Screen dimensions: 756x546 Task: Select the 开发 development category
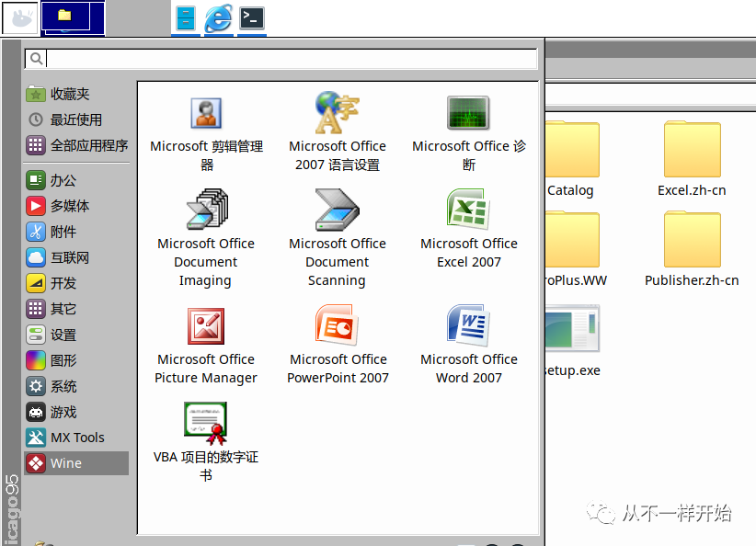tap(76, 283)
